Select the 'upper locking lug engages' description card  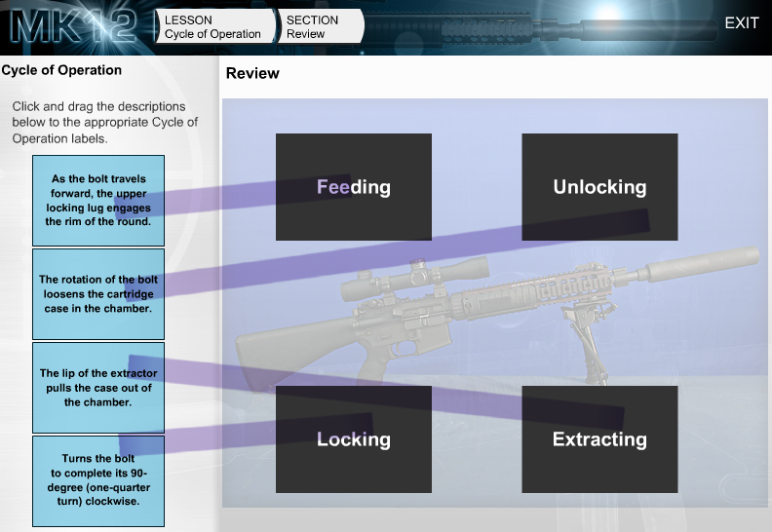pyautogui.click(x=98, y=201)
